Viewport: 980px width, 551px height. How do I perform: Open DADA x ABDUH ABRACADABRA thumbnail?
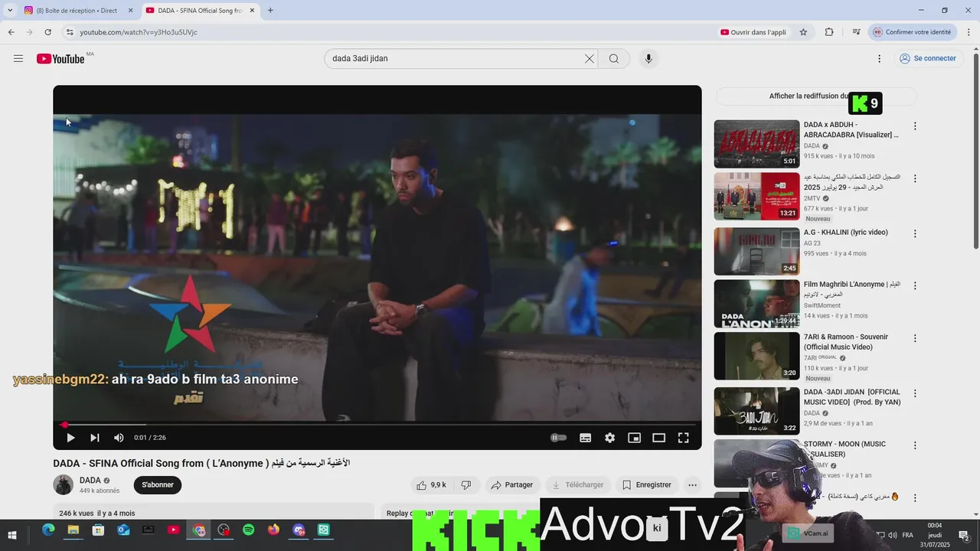pyautogui.click(x=756, y=144)
